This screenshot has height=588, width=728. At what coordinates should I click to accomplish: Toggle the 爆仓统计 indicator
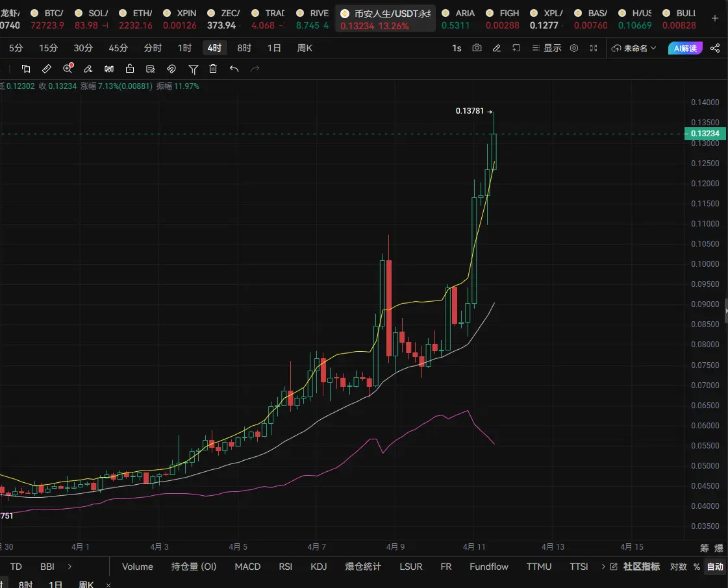363,566
